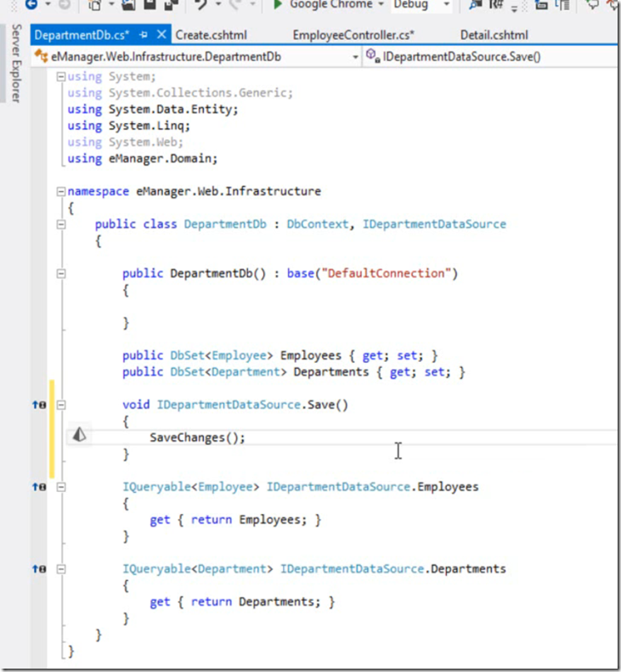
Task: Click the "DefaultConnection" string literal
Action: (386, 274)
